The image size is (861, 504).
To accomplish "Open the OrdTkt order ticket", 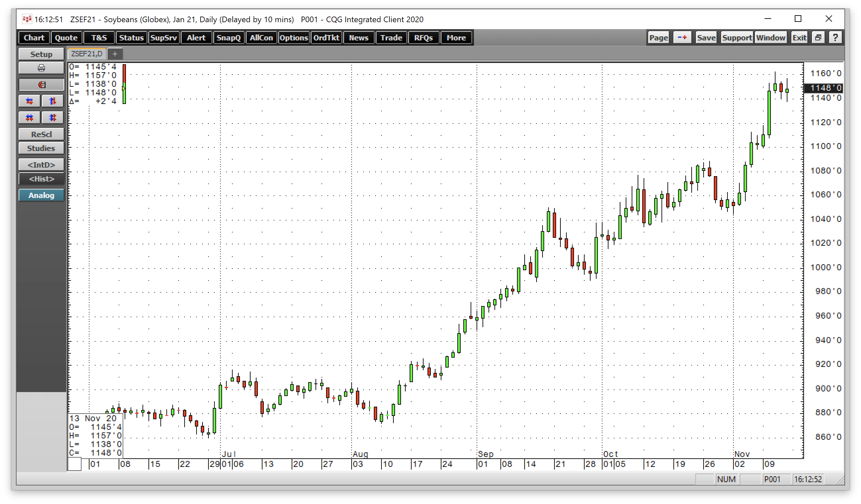I will coord(326,37).
